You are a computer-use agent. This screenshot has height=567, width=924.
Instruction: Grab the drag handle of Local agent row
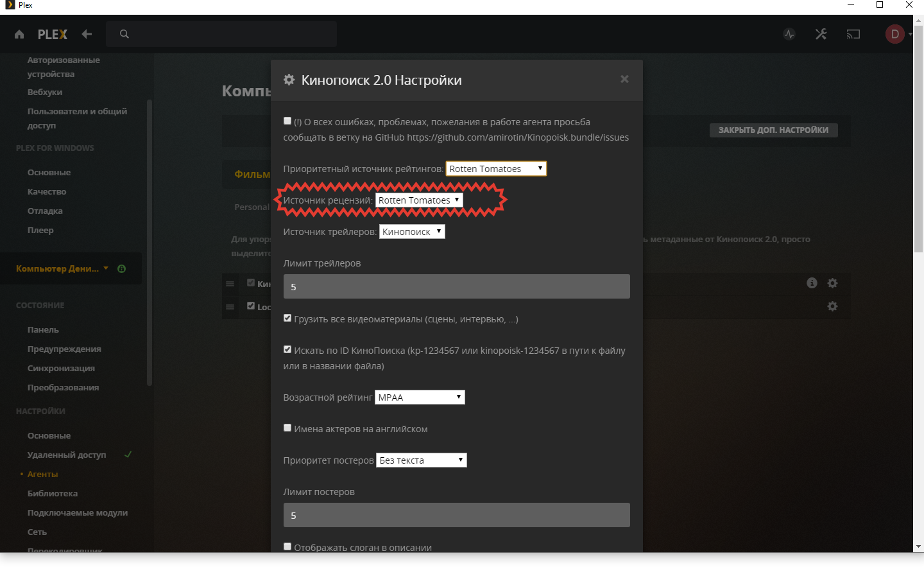pyautogui.click(x=230, y=307)
